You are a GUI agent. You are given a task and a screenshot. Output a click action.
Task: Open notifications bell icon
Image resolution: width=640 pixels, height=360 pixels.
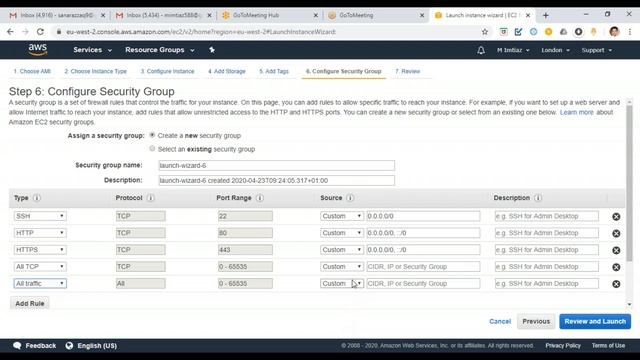(x=481, y=50)
